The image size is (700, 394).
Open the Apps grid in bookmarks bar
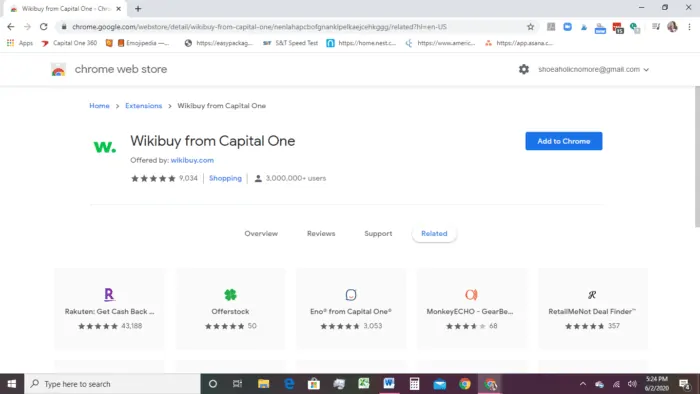[x=20, y=43]
